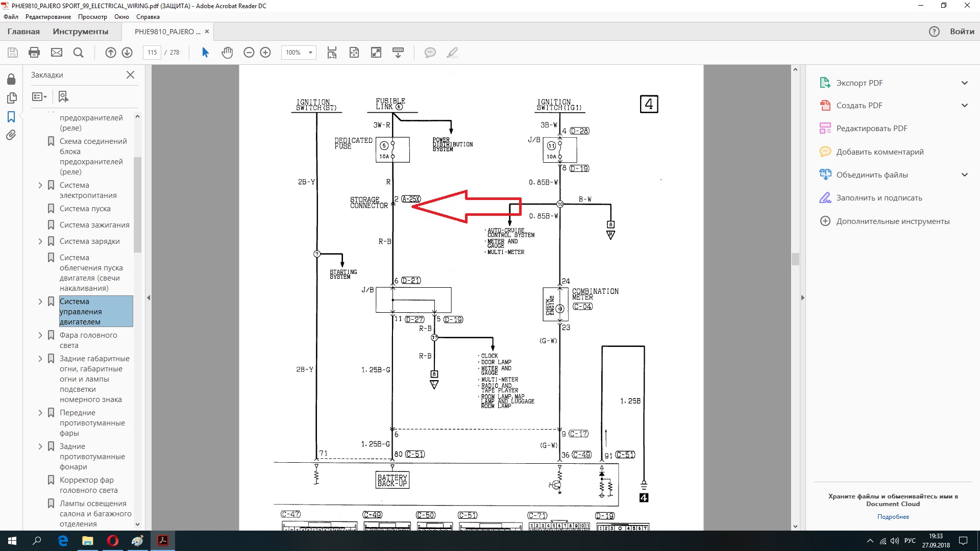Image resolution: width=980 pixels, height=551 pixels.
Task: Collapse right tools pane arrow
Action: tap(802, 297)
